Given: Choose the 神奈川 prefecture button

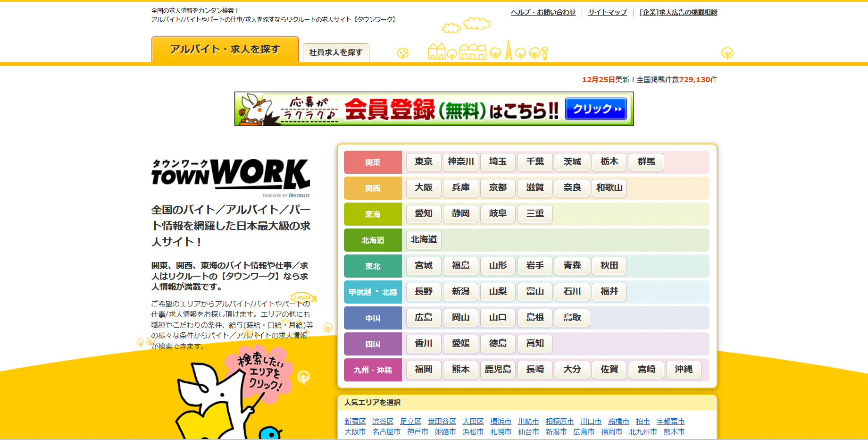Looking at the screenshot, I should click(x=461, y=162).
